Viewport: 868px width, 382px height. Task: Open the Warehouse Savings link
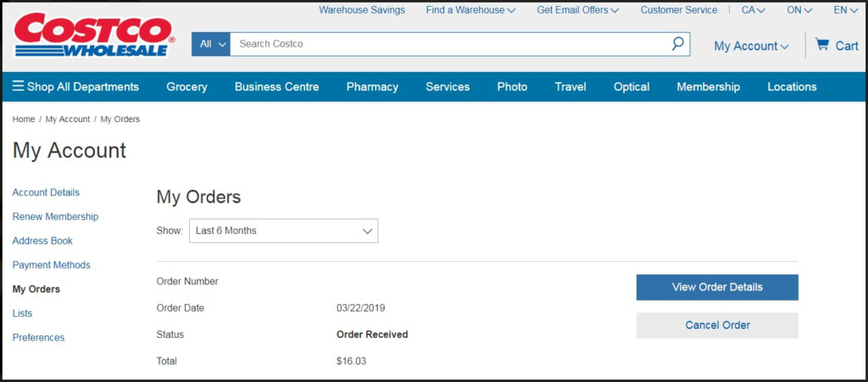[362, 10]
